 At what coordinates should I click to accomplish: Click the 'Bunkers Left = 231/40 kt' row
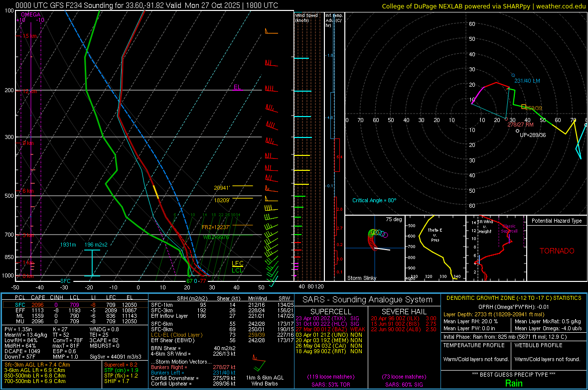(x=193, y=373)
